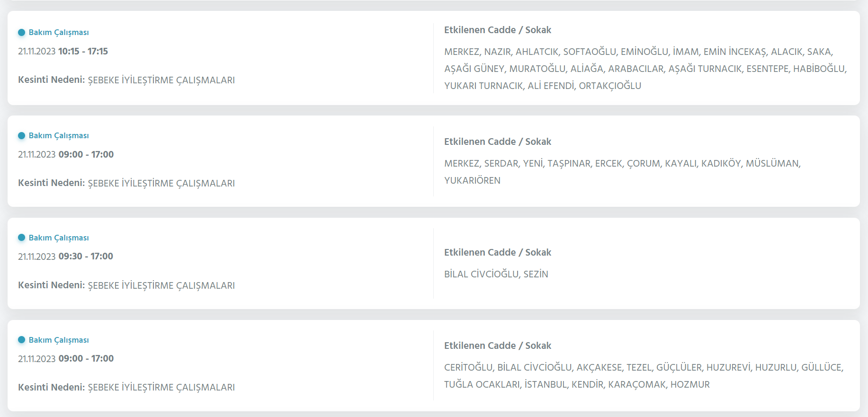The image size is (868, 417).
Task: Click the street name ORTAKÇIOĞLU
Action: click(x=610, y=86)
